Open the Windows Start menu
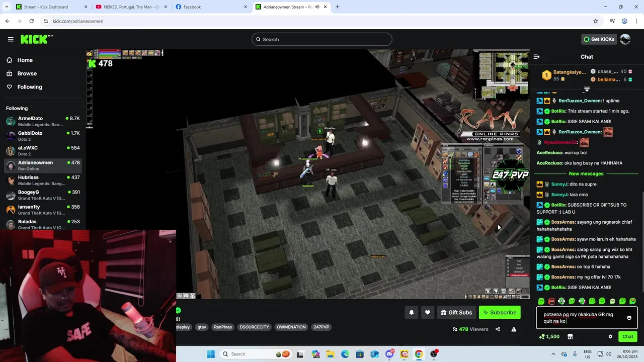This screenshot has height=362, width=644. point(210,354)
